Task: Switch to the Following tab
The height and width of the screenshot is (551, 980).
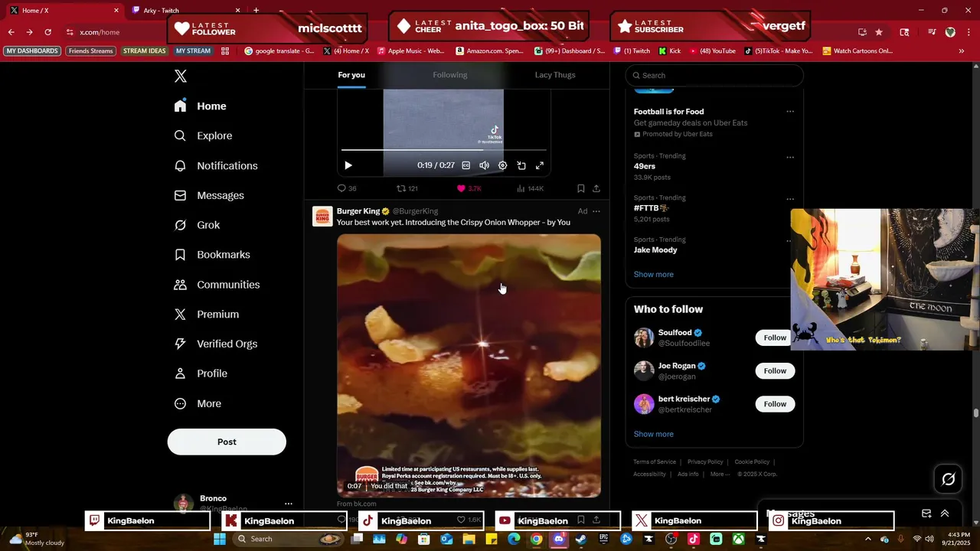Action: pos(450,75)
